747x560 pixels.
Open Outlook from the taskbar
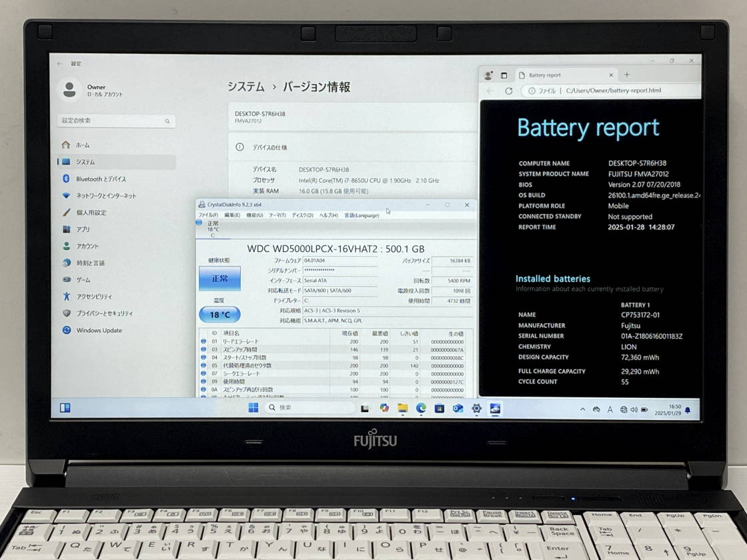coord(458,407)
